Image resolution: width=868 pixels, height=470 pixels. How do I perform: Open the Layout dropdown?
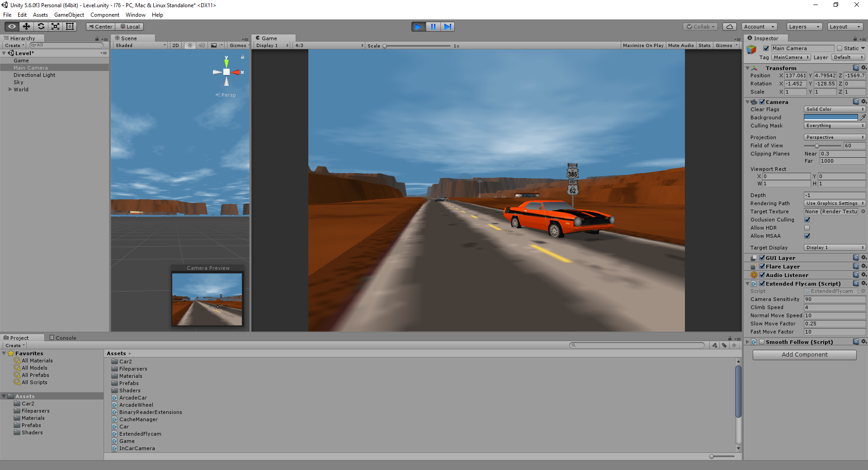[x=845, y=27]
